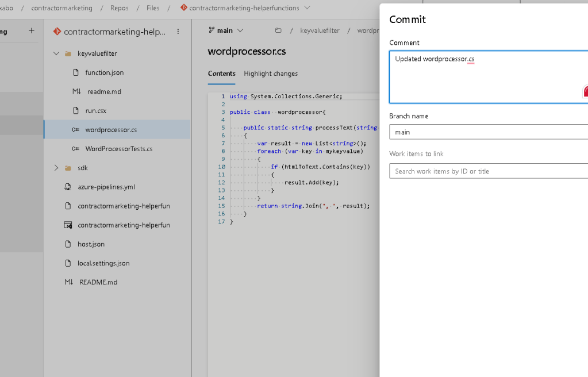
Task: Click the C# icon beside WordProcessorTests.cs
Action: 76,148
